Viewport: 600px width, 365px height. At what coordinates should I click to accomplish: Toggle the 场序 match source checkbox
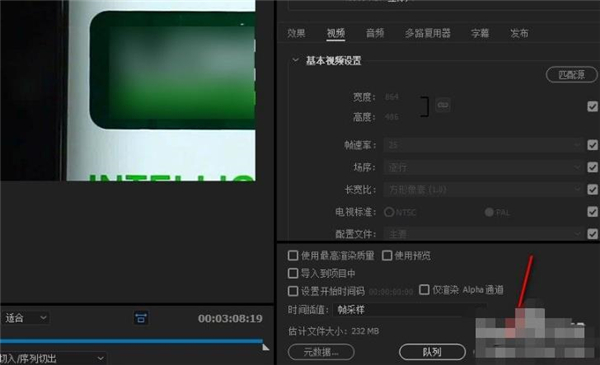pyautogui.click(x=592, y=167)
